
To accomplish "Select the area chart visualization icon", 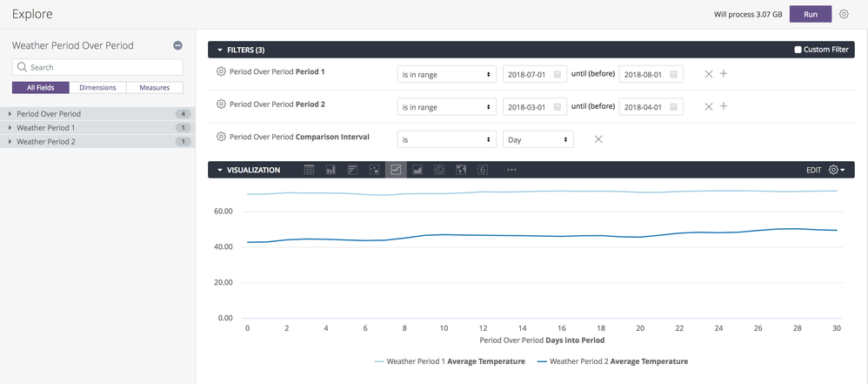I will coord(417,170).
